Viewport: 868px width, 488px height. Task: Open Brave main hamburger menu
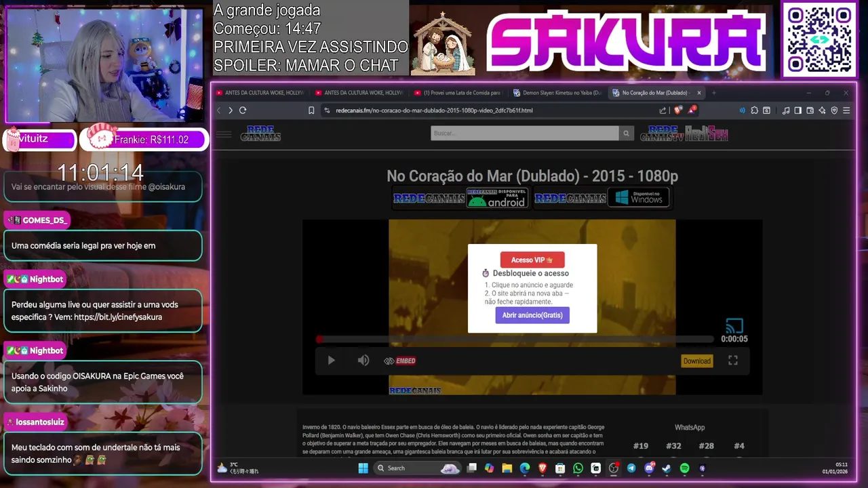[x=846, y=110]
